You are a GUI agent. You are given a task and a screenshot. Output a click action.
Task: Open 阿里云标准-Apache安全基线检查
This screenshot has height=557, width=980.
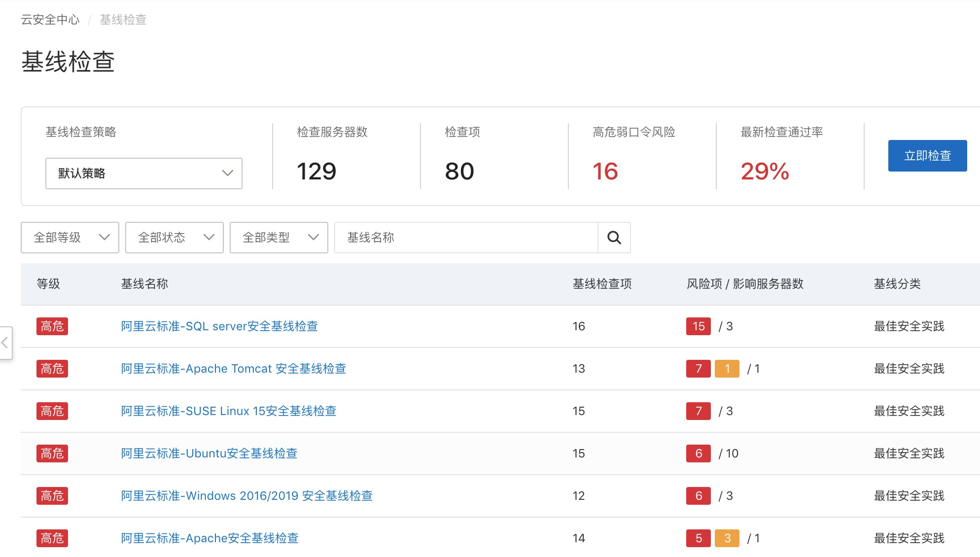[x=210, y=538]
